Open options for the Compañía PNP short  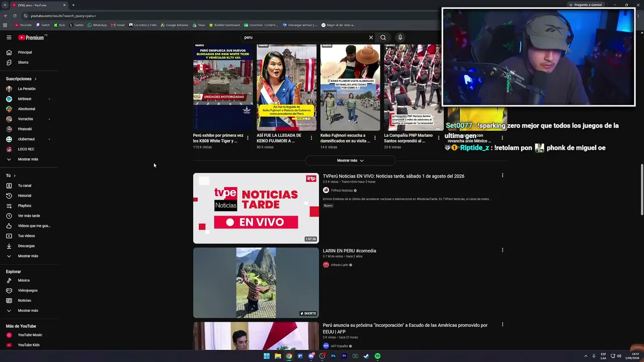point(439,138)
